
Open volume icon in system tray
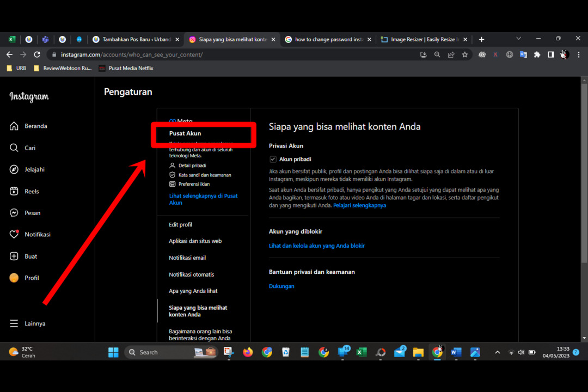point(521,352)
